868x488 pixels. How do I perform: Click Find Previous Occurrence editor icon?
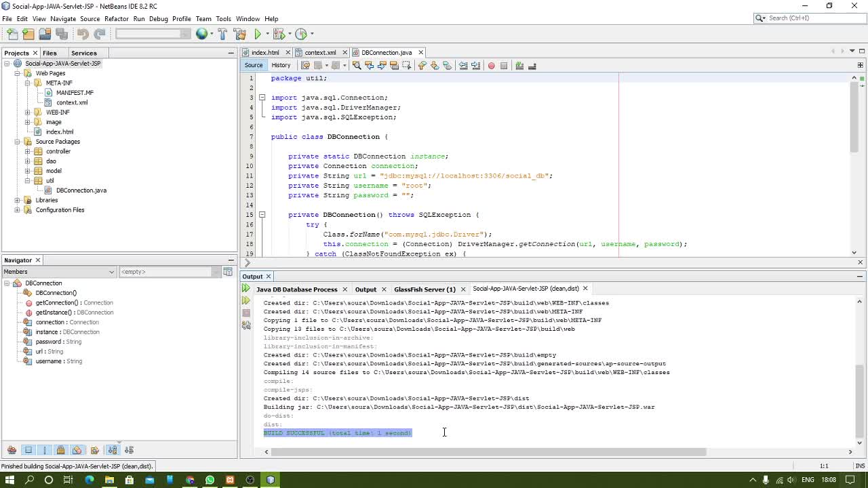(x=369, y=66)
